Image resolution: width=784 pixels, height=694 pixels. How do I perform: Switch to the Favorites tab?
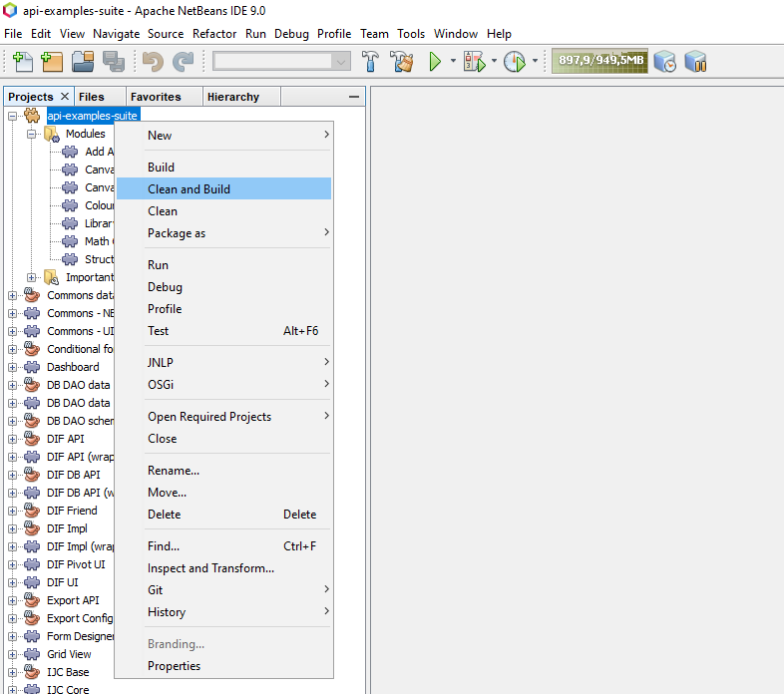156,97
